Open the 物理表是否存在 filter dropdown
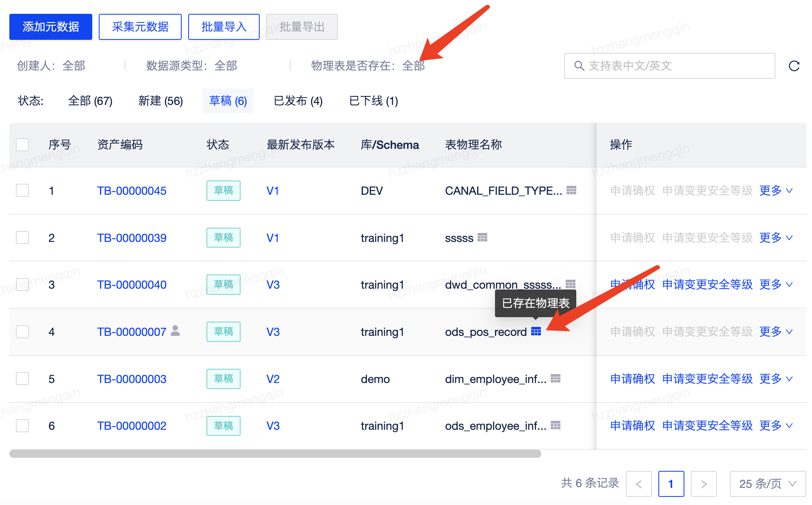 (x=413, y=65)
